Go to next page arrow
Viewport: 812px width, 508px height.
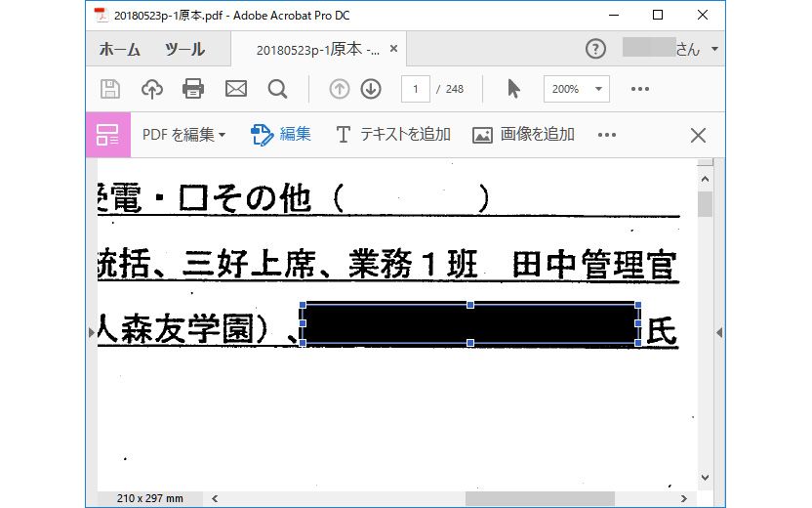coord(371,89)
